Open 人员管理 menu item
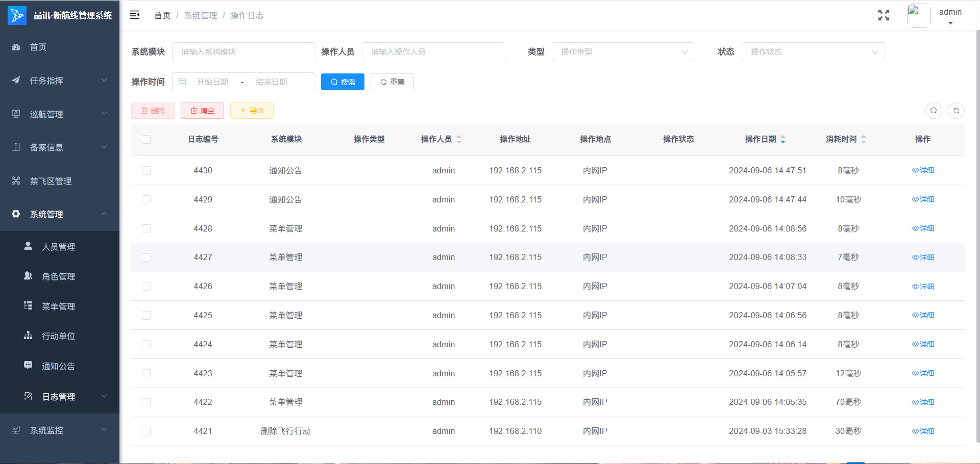The width and height of the screenshot is (980, 464). point(60,247)
